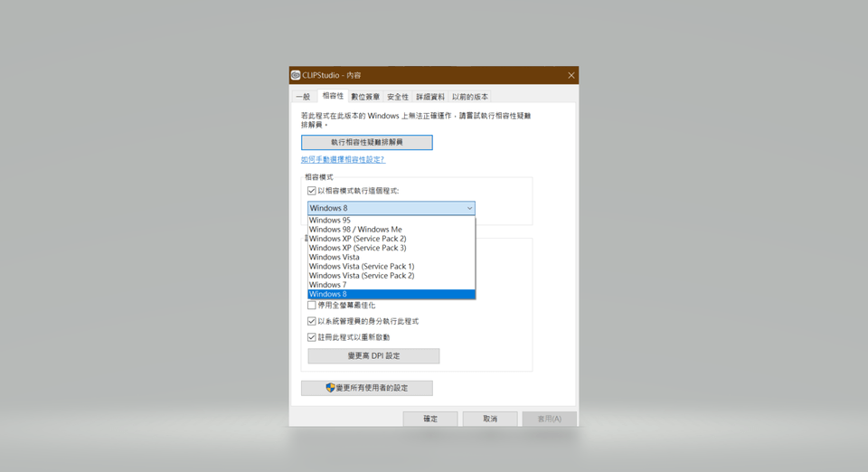Screen dimensions: 868x472
Task: Click 變更高 DPI 設定 button
Action: pos(373,355)
